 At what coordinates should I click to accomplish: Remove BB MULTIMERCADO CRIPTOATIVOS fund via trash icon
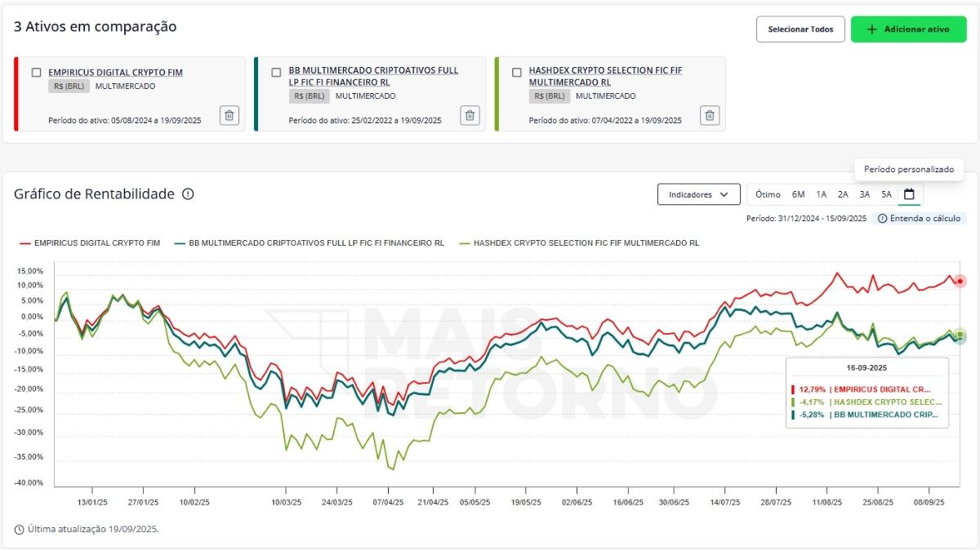coord(470,115)
